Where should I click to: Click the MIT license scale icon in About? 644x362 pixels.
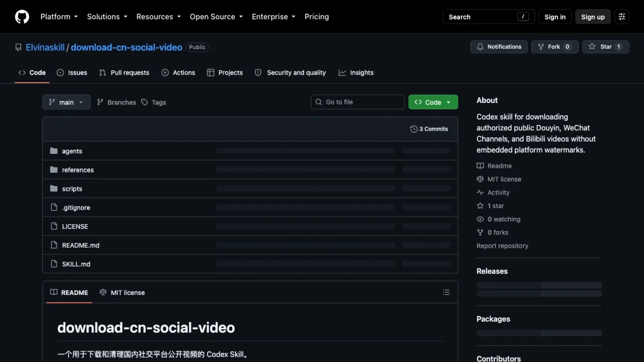(x=480, y=179)
